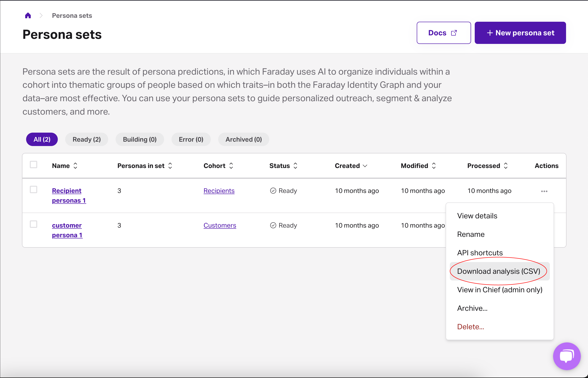Sort by Modified column arrows

(x=434, y=166)
